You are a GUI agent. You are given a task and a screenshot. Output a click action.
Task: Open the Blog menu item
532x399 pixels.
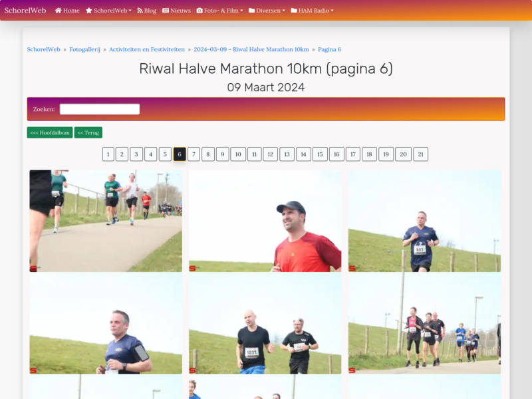(x=146, y=11)
